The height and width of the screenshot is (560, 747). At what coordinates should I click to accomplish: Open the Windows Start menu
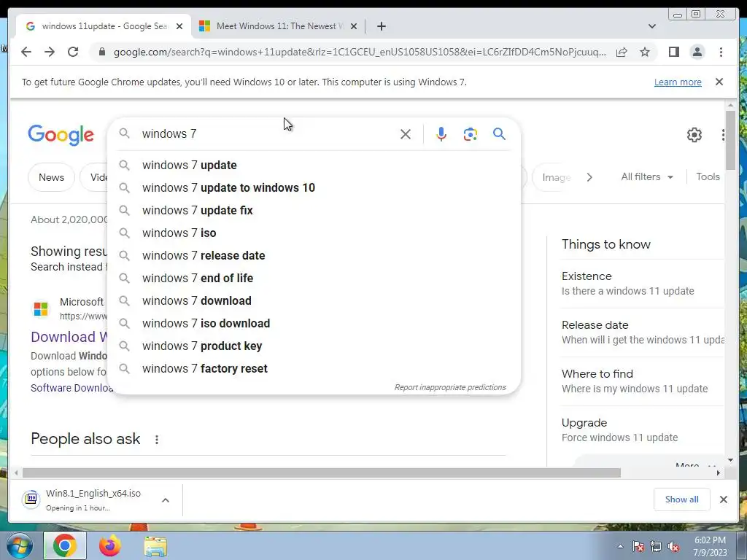(19, 545)
